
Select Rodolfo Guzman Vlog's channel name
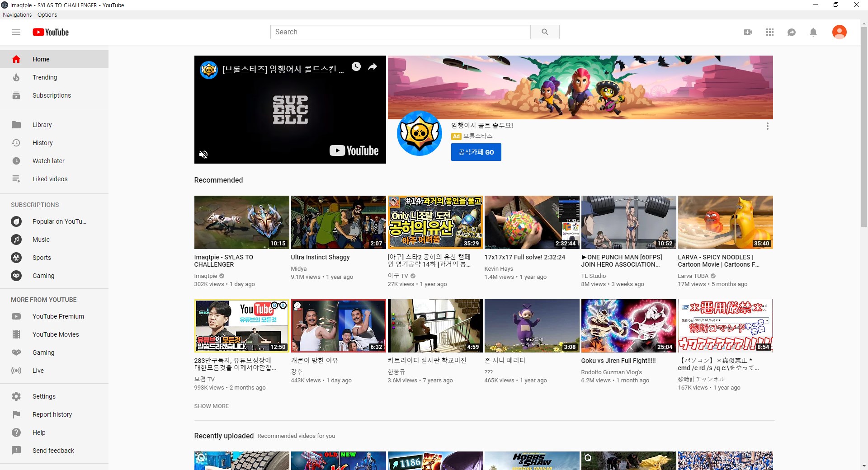pos(611,372)
